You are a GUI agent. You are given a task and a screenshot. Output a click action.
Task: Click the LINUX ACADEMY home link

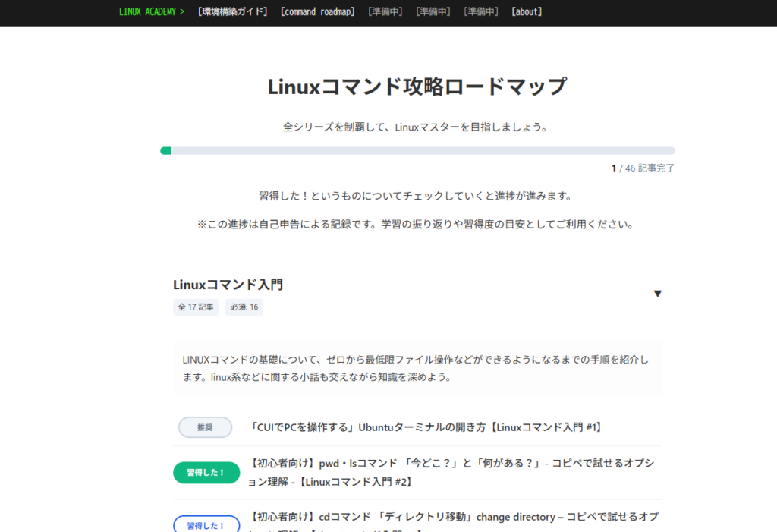click(151, 11)
